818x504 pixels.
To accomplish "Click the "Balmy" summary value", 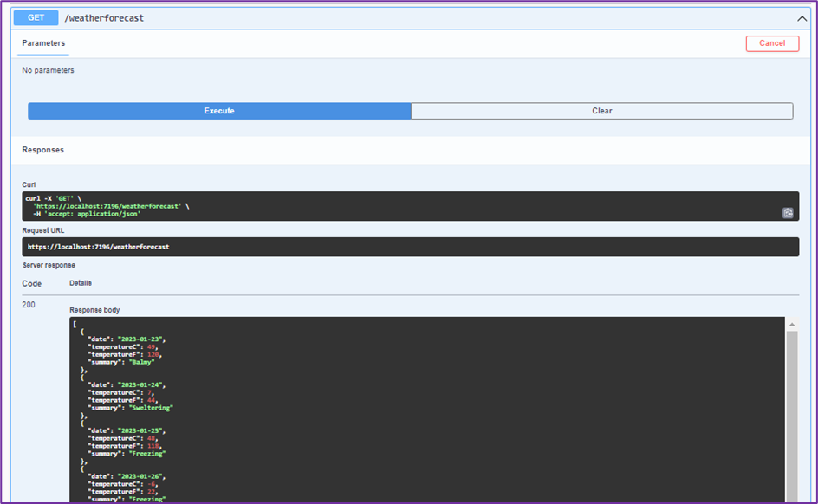I will tap(141, 362).
